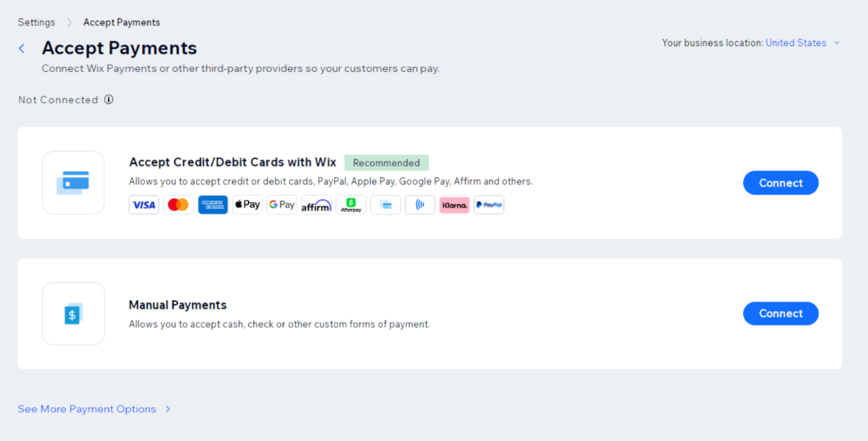Viewport: 868px width, 441px height.
Task: Click the Visa card logo
Action: pyautogui.click(x=144, y=205)
